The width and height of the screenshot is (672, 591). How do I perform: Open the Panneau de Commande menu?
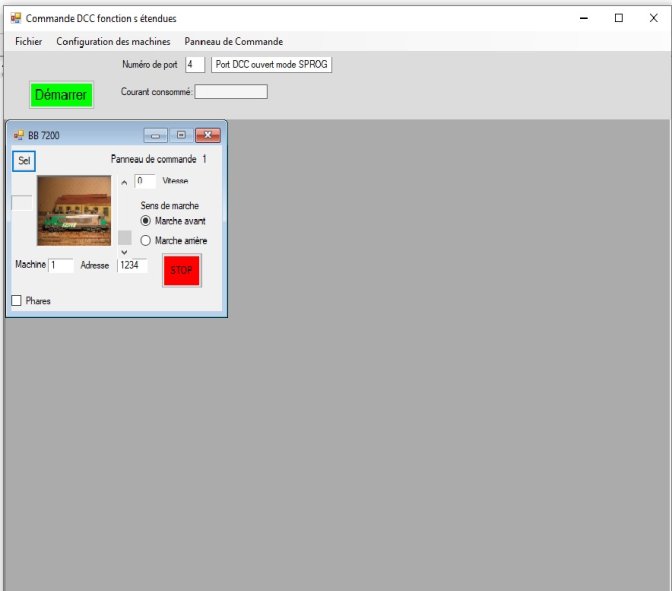(x=234, y=42)
